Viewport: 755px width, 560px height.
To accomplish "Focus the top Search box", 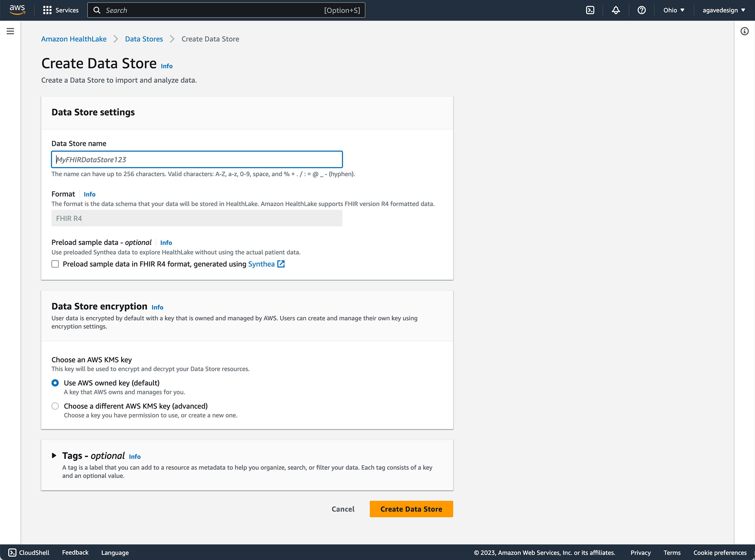I will click(226, 10).
